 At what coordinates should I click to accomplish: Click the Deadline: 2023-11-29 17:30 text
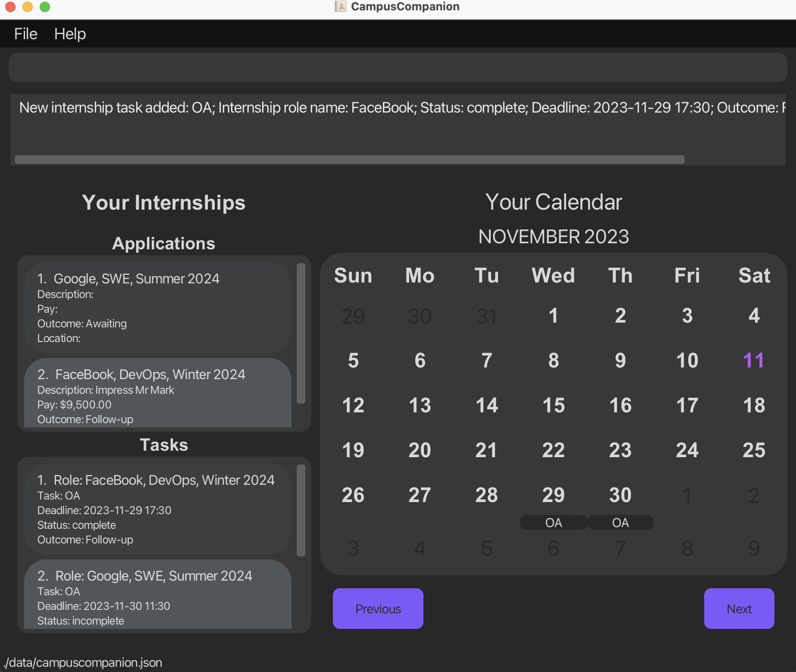click(104, 510)
